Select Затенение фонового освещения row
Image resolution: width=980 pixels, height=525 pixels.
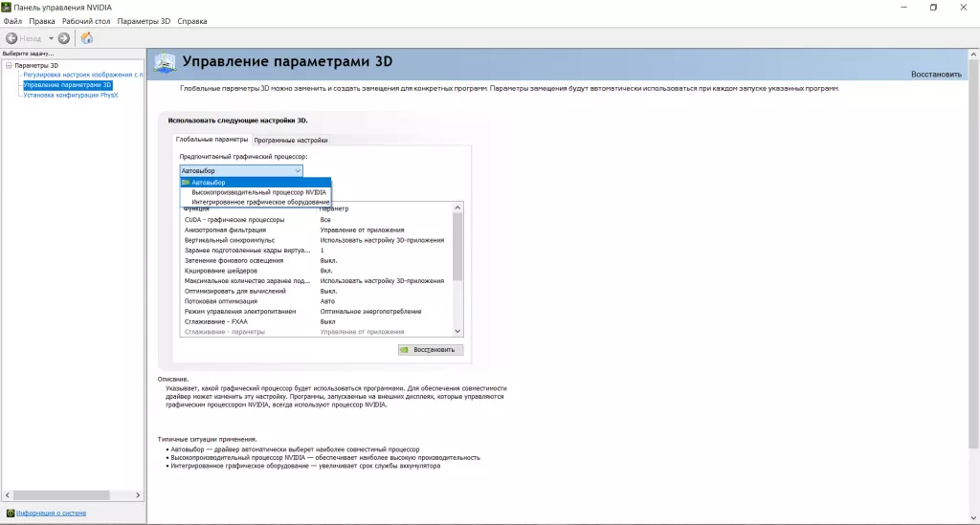coord(316,260)
